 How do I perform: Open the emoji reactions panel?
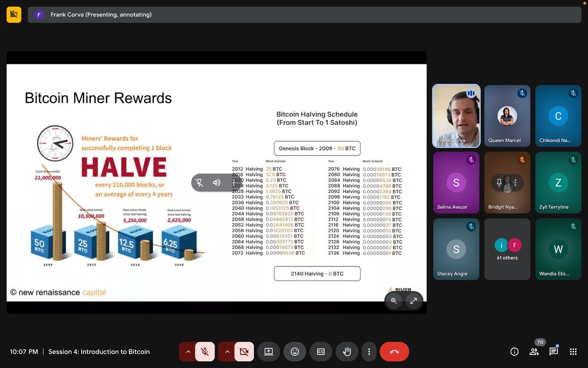click(294, 351)
